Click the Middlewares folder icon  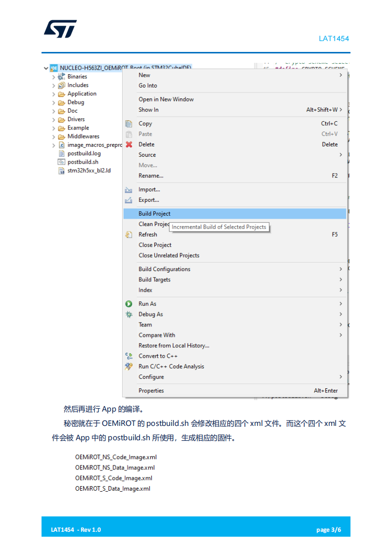(62, 137)
